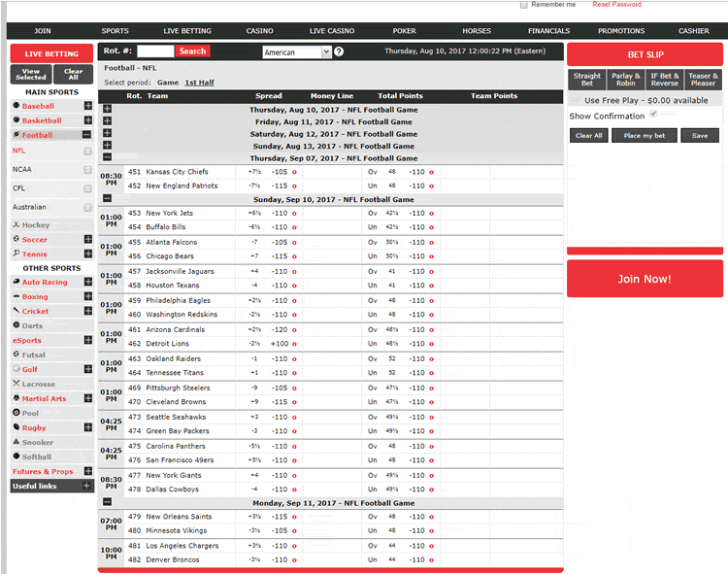Click the Darts icon

tap(17, 325)
